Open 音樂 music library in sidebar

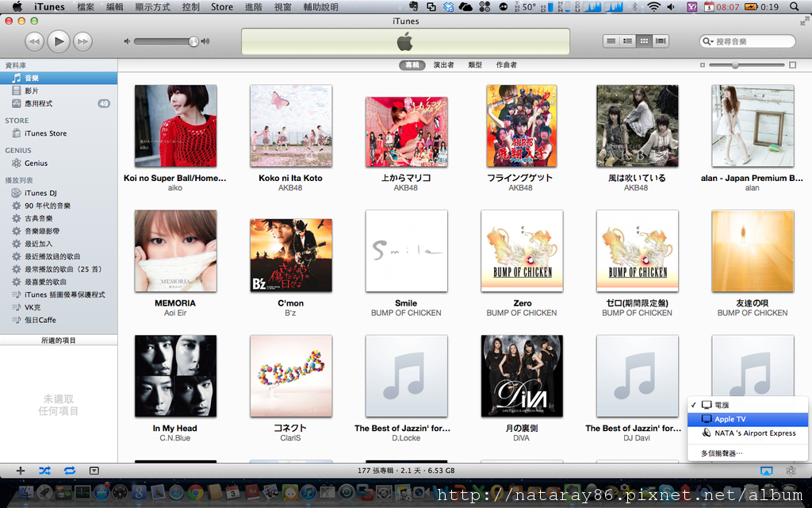coord(59,79)
